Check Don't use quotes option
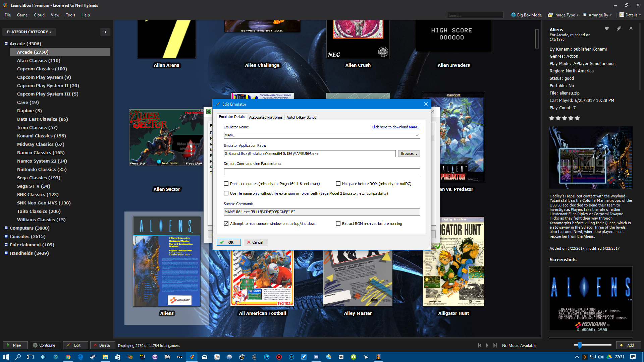The width and height of the screenshot is (644, 362). (x=226, y=184)
